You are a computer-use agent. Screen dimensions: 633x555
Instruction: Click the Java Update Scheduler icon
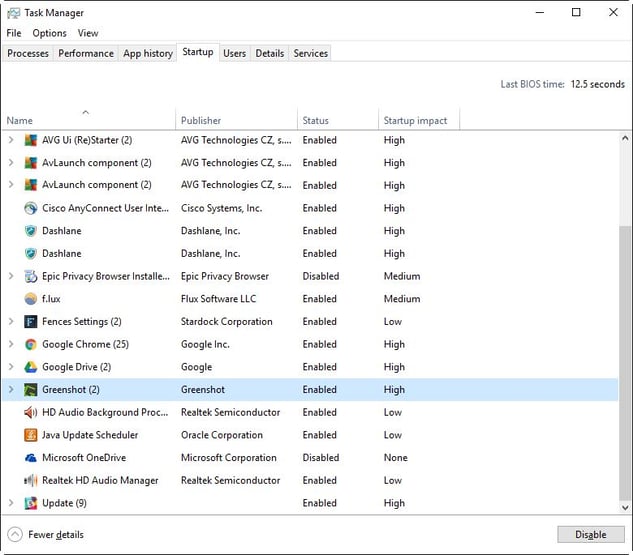pos(31,435)
